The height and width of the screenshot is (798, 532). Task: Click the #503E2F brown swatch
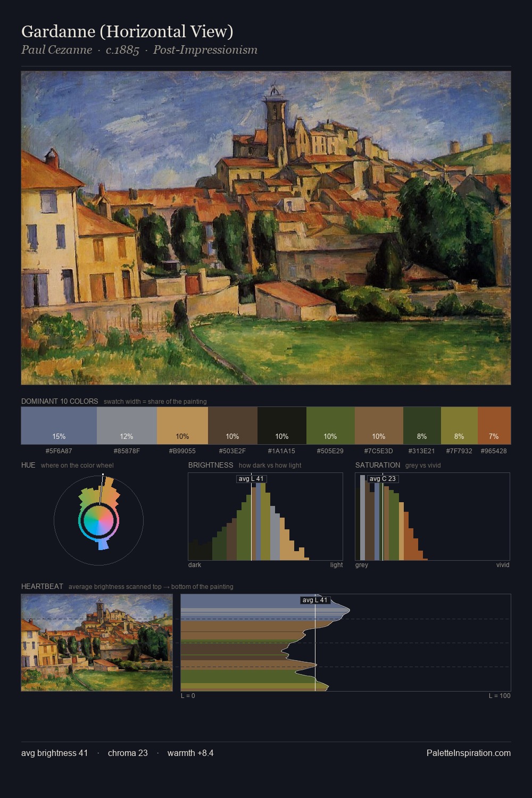coord(232,425)
